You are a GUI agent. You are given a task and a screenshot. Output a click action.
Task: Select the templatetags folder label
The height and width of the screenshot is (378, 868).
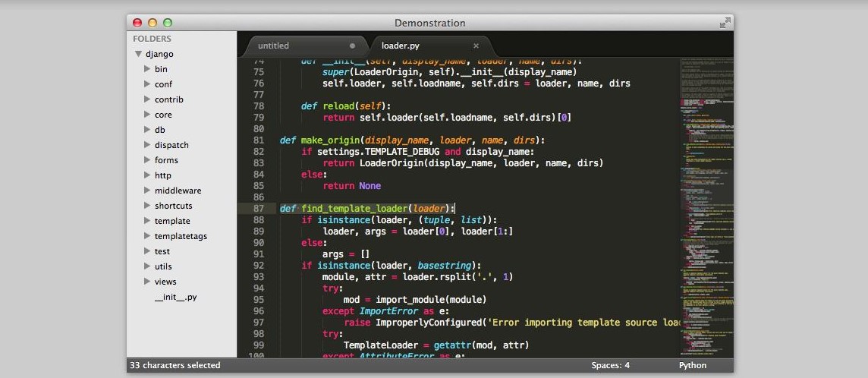coord(181,236)
